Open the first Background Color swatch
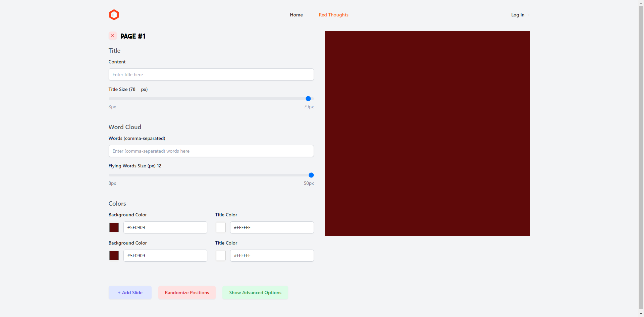The image size is (644, 317). tap(114, 227)
